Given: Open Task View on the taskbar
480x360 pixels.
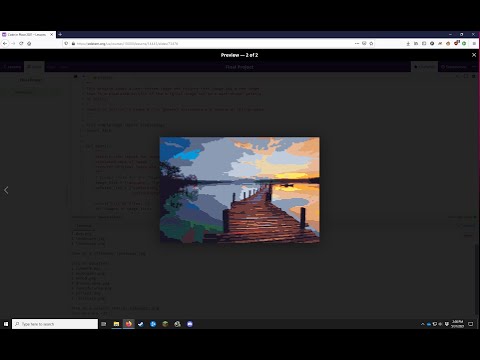Looking at the screenshot, I should (104, 324).
